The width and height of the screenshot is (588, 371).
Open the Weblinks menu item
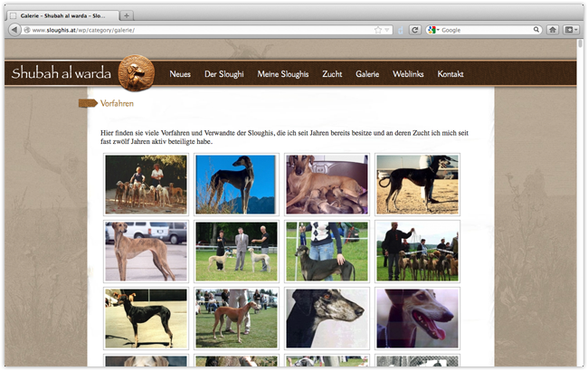pos(408,74)
